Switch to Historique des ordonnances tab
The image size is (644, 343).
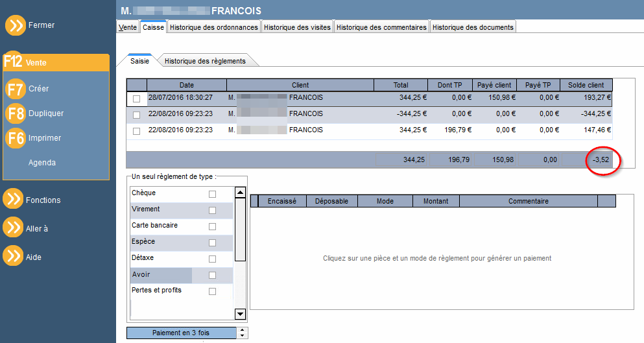click(x=214, y=27)
